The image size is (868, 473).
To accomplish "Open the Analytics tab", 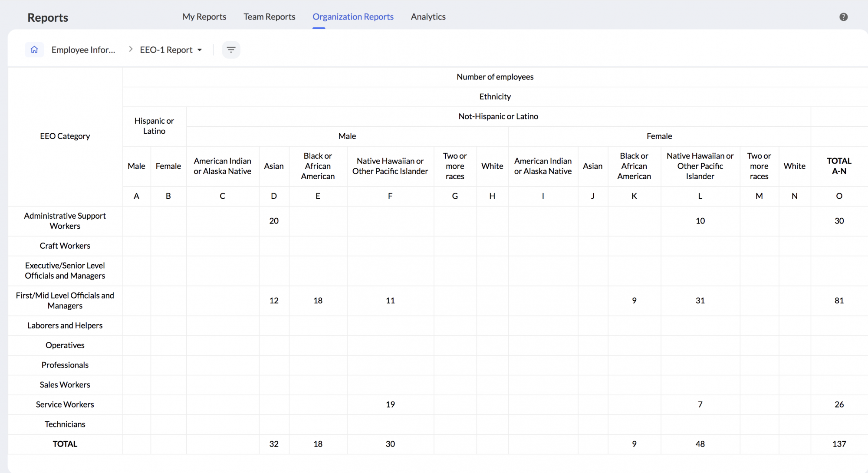I will (x=428, y=17).
